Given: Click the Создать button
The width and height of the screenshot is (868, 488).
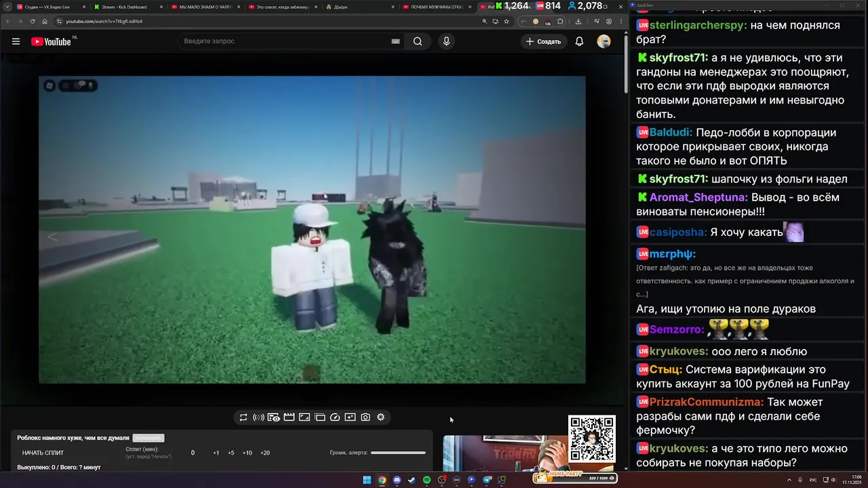Looking at the screenshot, I should (x=544, y=41).
